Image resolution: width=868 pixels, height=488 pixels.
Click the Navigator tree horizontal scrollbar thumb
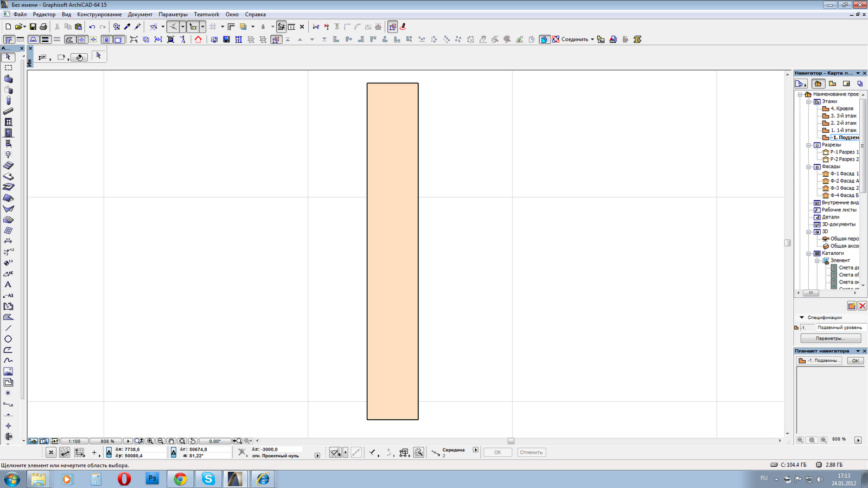tap(810, 293)
